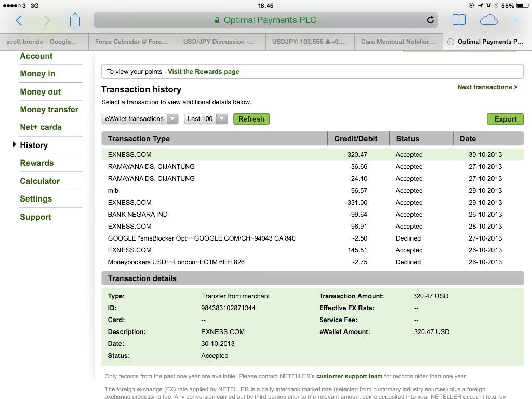Viewport: 532px width, 399px height.
Task: Tap date 28-10-2013 in table
Action: [x=485, y=227]
